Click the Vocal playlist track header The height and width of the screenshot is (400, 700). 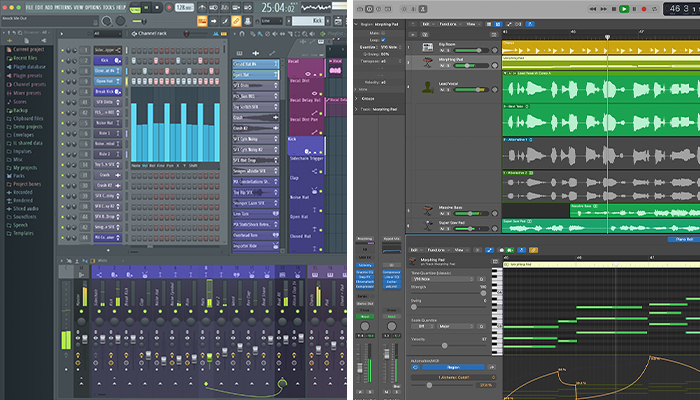(306, 67)
